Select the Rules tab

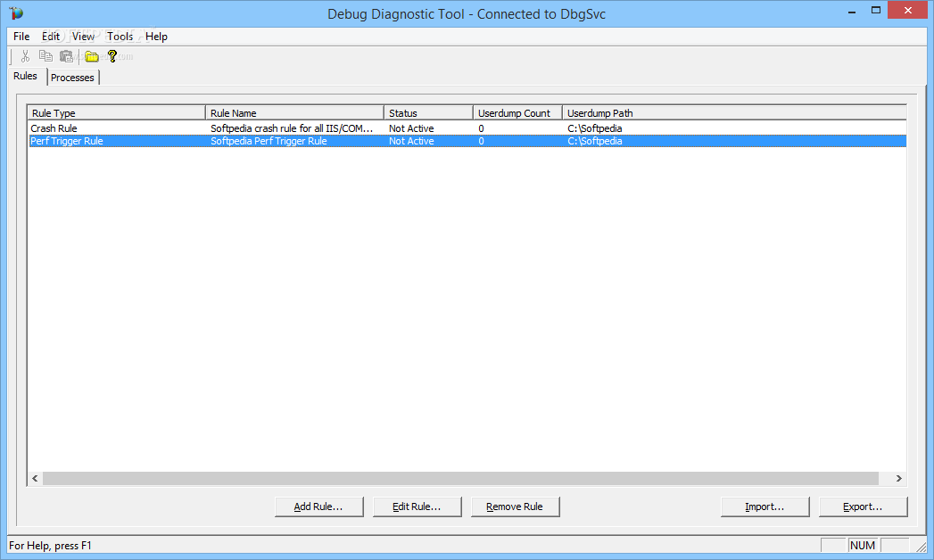(x=26, y=76)
